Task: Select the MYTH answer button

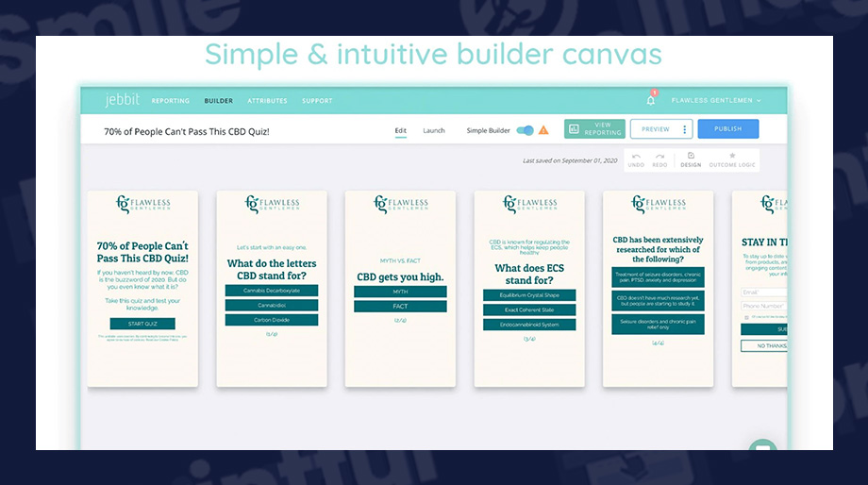Action: pyautogui.click(x=400, y=292)
